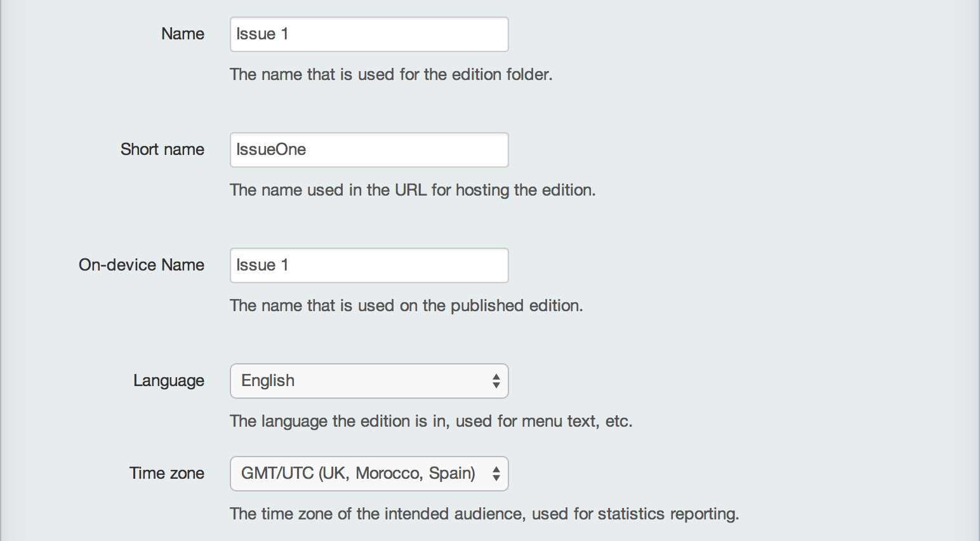This screenshot has height=541, width=980.
Task: Click the "On-device Name" label
Action: pyautogui.click(x=142, y=265)
